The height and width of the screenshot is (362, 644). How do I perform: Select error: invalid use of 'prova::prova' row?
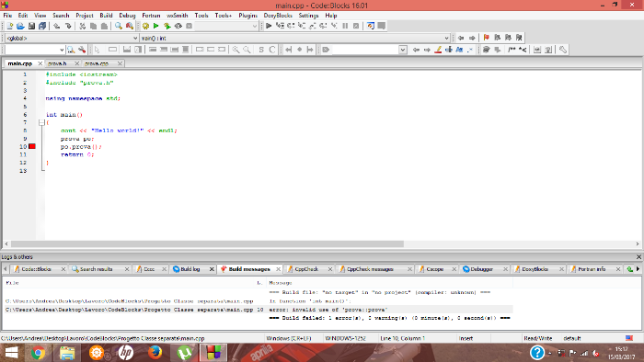259,310
